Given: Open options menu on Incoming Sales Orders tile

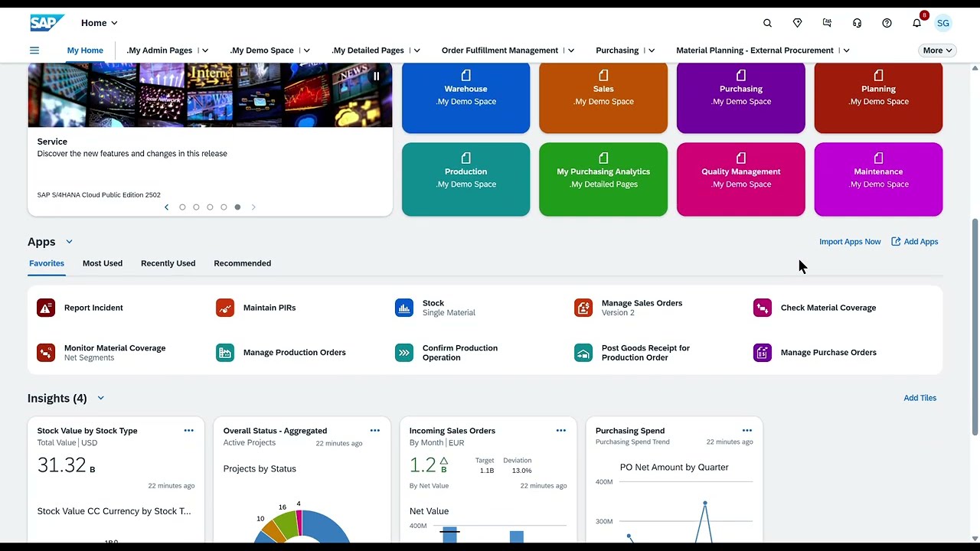Looking at the screenshot, I should pos(560,431).
